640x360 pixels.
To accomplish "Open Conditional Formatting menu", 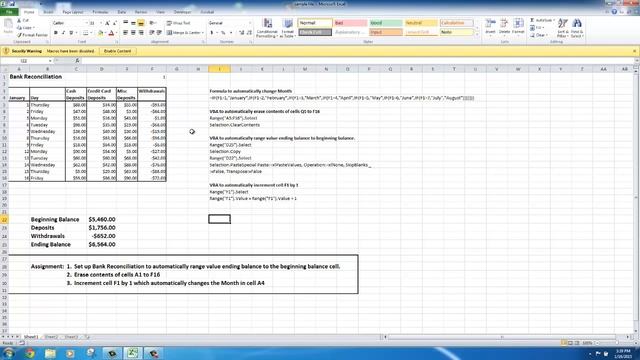I will click(x=267, y=28).
